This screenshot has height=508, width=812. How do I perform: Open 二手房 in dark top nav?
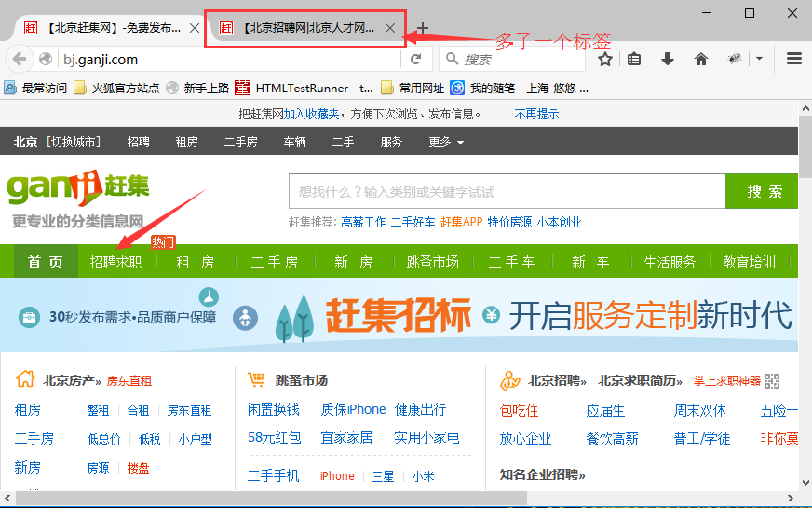[240, 142]
